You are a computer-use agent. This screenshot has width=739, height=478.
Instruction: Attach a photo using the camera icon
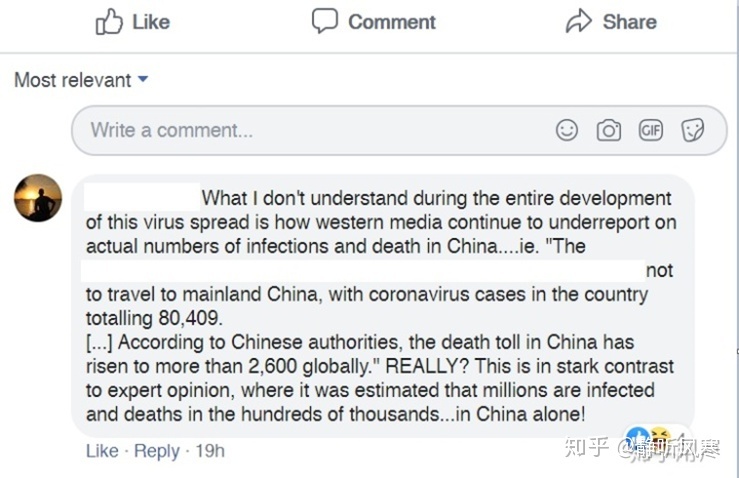(x=609, y=130)
